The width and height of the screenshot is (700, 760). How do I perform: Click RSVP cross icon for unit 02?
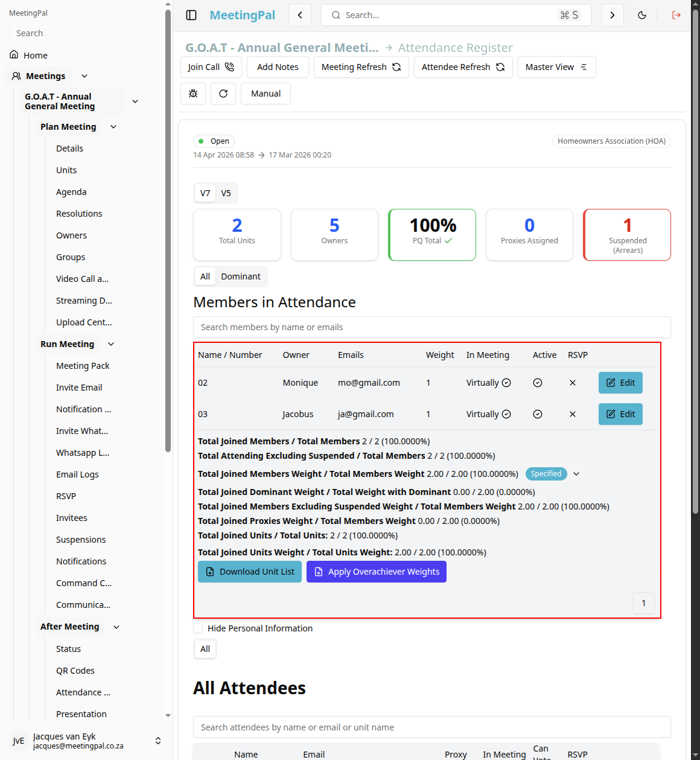573,383
